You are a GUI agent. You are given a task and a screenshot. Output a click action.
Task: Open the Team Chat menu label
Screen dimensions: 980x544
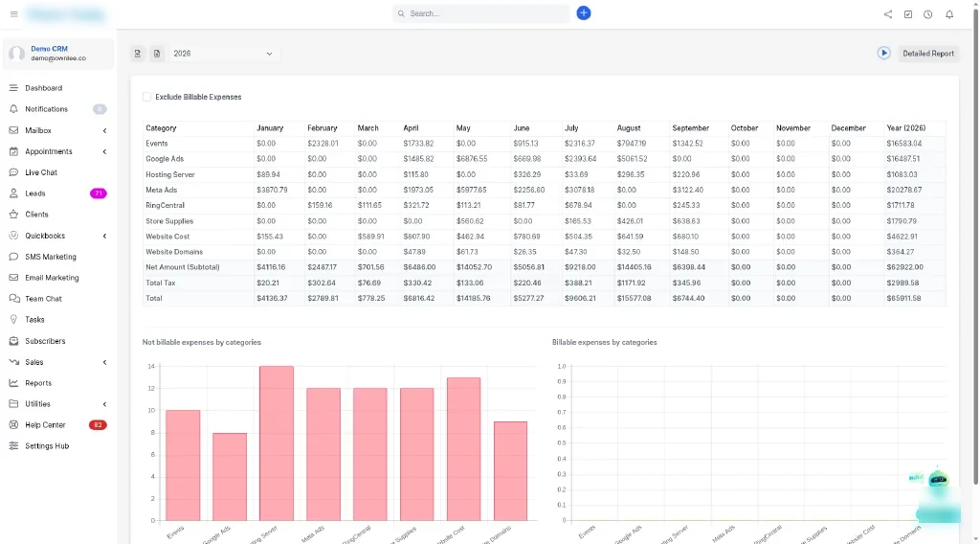pyautogui.click(x=43, y=298)
